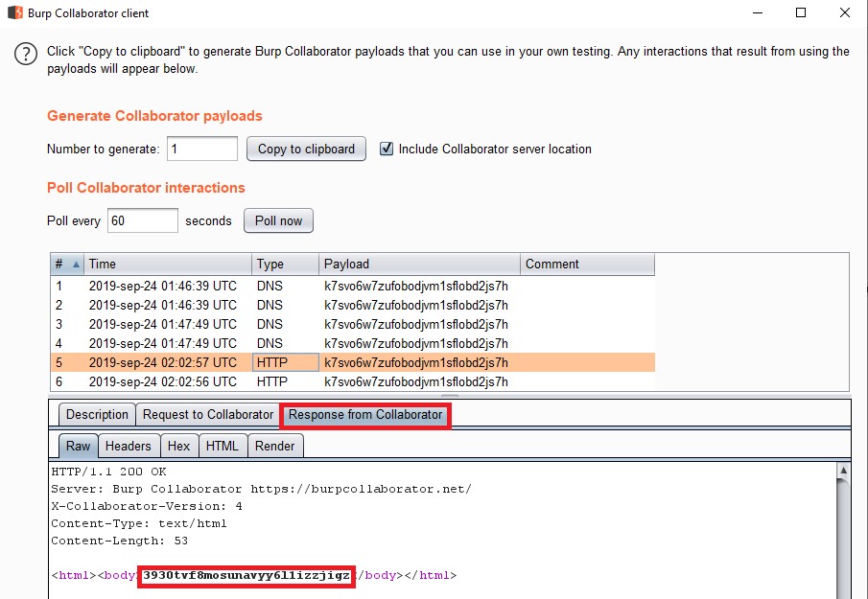Switch to the Raw view tab
Image resolution: width=868 pixels, height=599 pixels.
tap(78, 446)
